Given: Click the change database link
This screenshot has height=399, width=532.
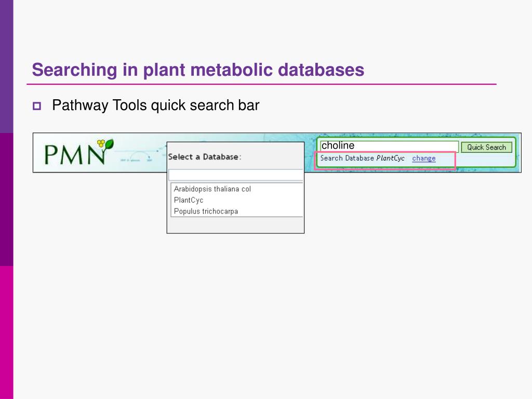Looking at the screenshot, I should pyautogui.click(x=424, y=158).
